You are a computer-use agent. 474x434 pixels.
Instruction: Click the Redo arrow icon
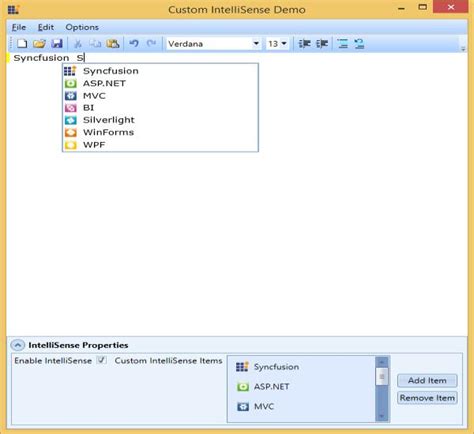151,44
